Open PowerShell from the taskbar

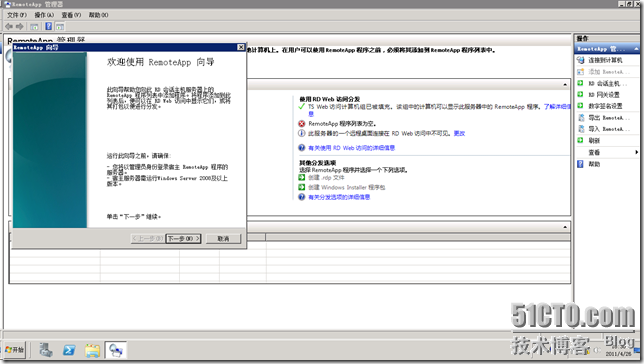(69, 350)
